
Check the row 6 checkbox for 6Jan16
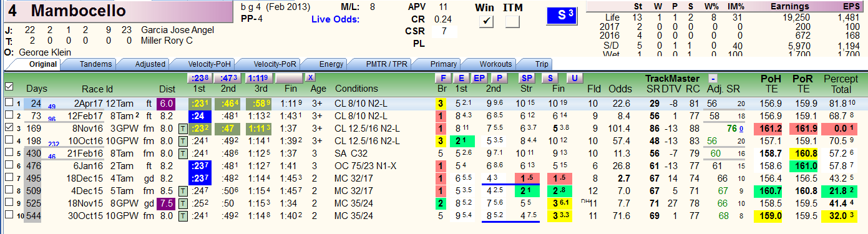9,165
